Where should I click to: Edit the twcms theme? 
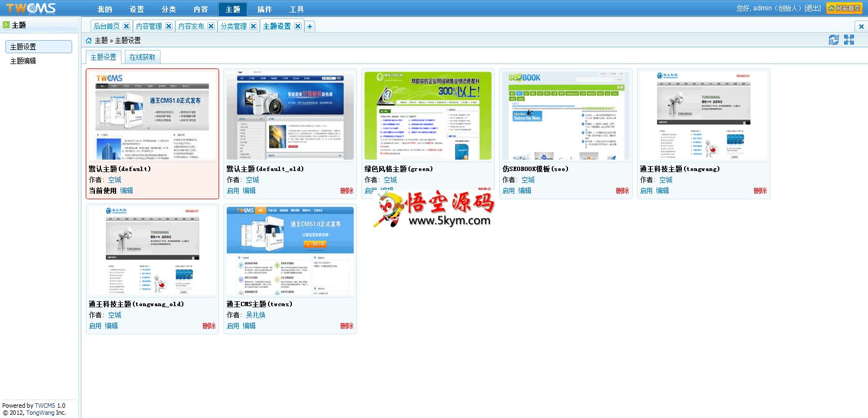[x=249, y=326]
